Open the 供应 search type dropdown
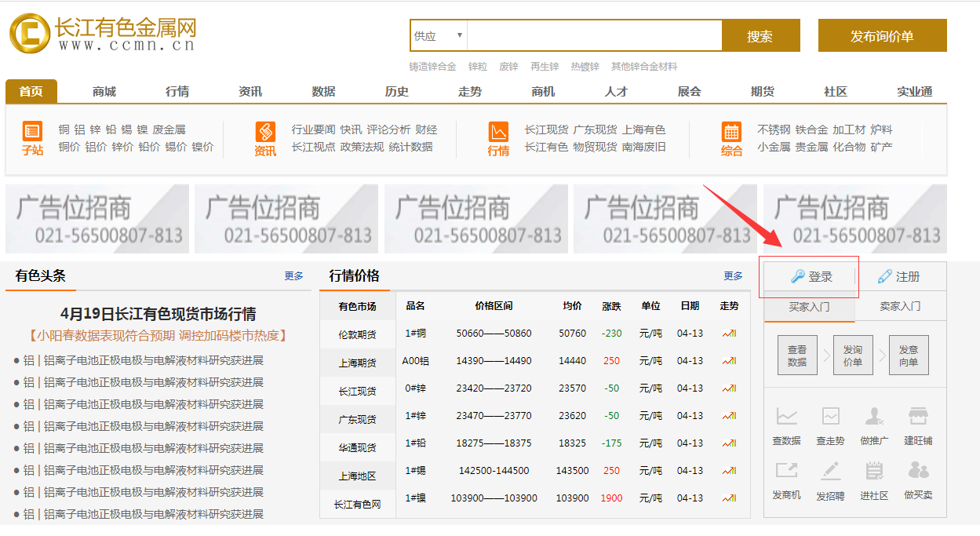The width and height of the screenshot is (980, 536). [x=438, y=36]
